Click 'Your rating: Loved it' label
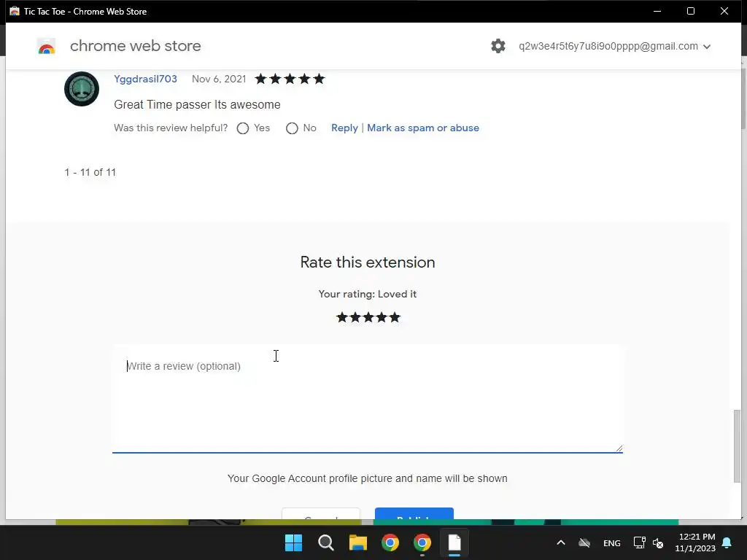The height and width of the screenshot is (560, 747). 368,295
